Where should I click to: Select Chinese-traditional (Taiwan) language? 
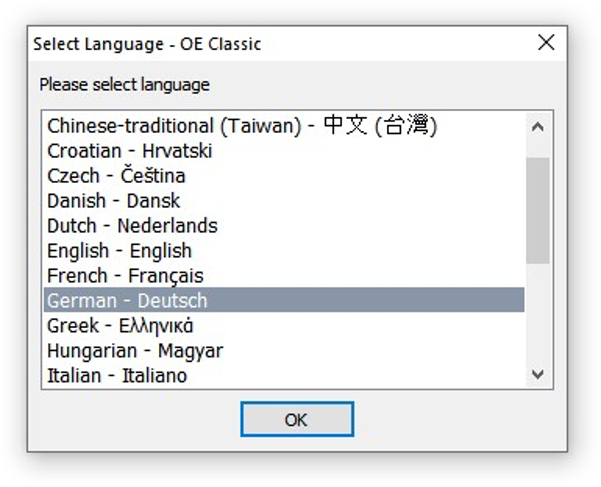tap(284, 126)
